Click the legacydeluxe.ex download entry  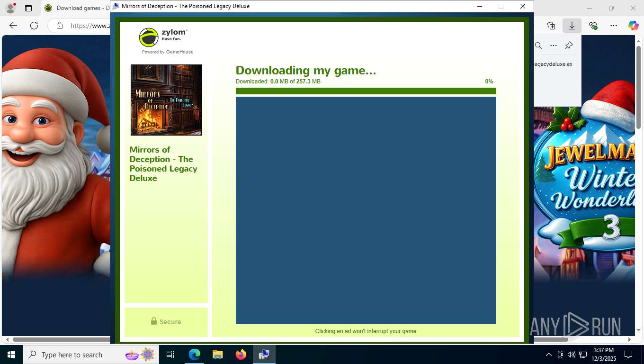[x=553, y=64]
